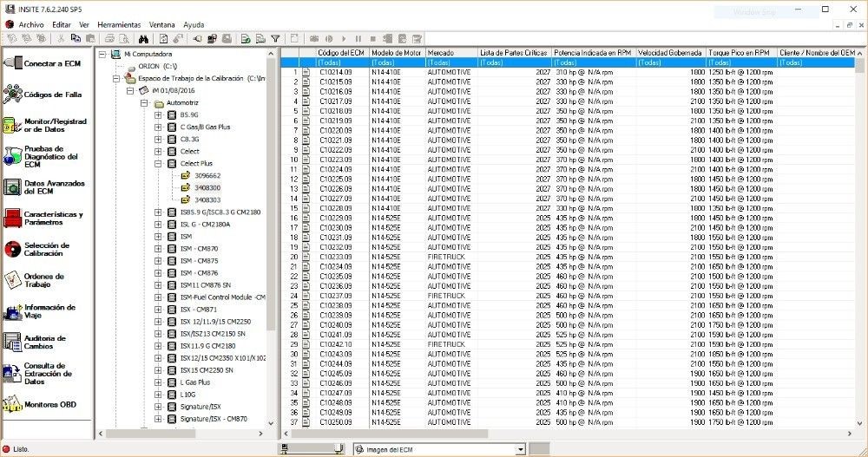Click the filter funnel toolbar icon
The height and width of the screenshot is (457, 868).
tap(275, 39)
